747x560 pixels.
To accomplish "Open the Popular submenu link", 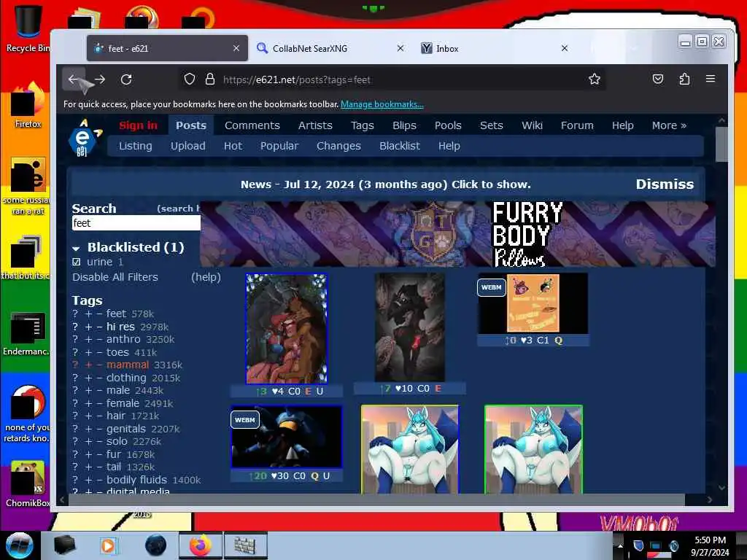I will click(x=279, y=146).
